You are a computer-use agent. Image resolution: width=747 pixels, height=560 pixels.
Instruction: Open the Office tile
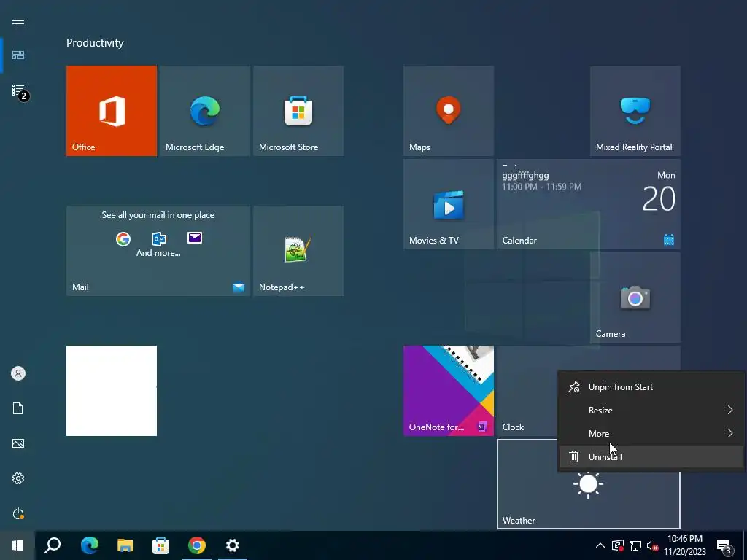coord(112,111)
